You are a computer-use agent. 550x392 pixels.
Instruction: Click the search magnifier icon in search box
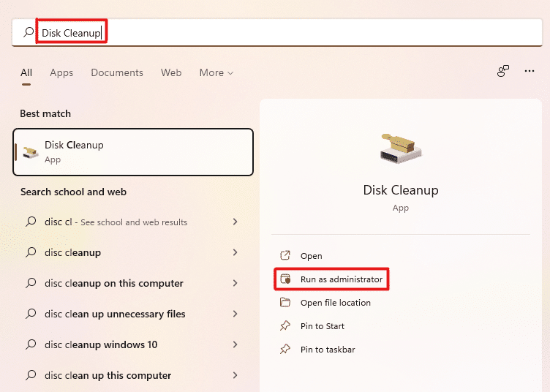click(x=29, y=32)
